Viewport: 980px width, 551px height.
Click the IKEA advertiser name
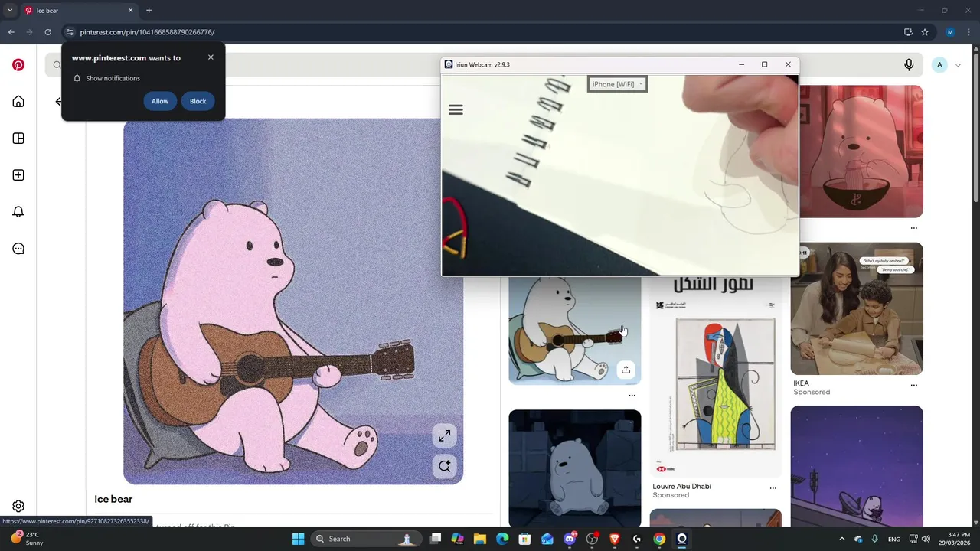801,383
